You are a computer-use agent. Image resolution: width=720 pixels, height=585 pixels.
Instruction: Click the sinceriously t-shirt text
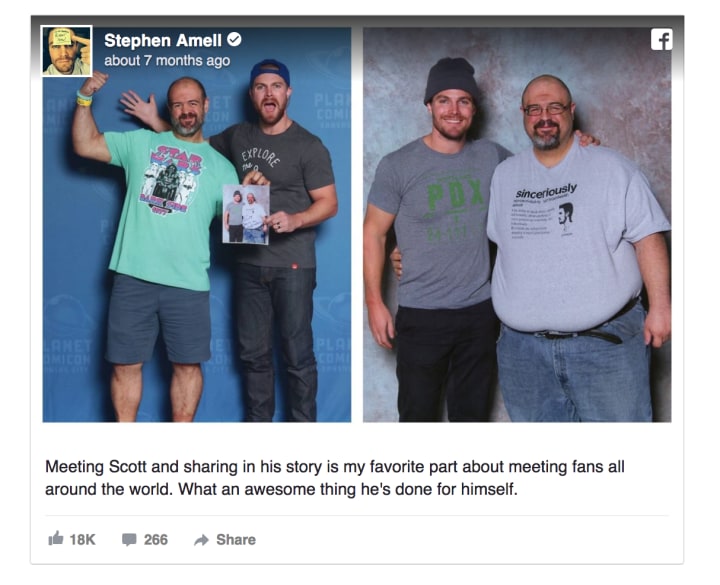pos(546,191)
